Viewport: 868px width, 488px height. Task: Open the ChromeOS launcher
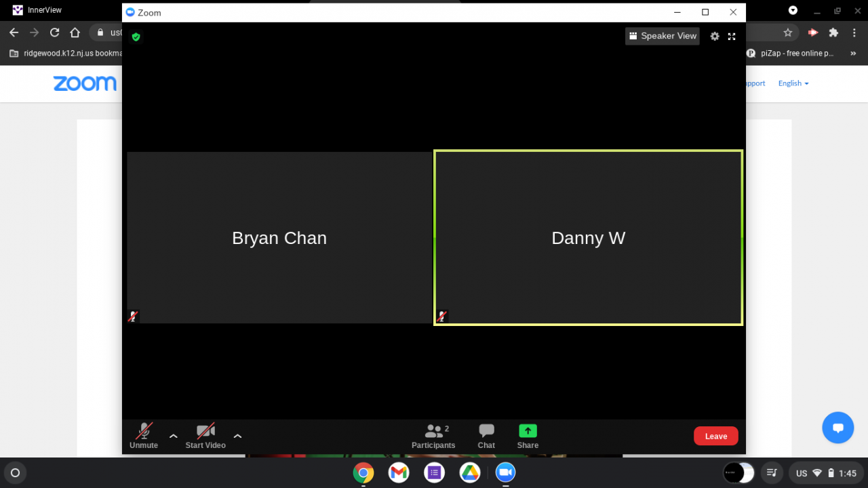[15, 473]
